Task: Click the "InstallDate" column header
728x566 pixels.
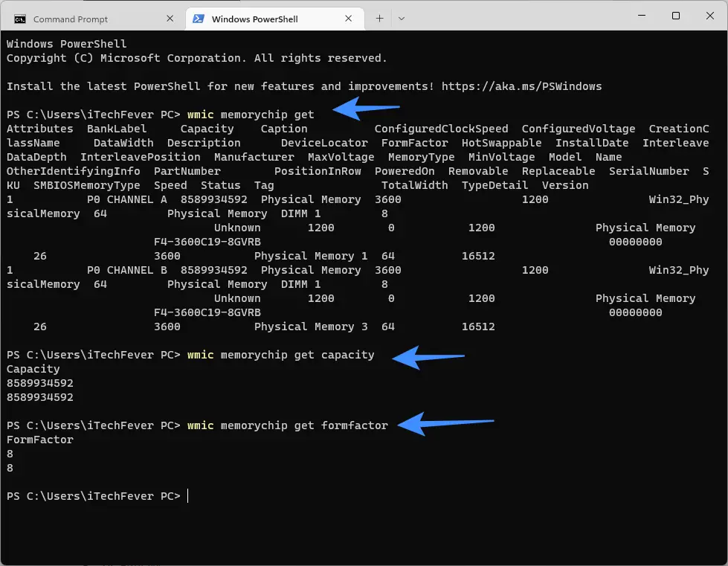Action: 592,143
